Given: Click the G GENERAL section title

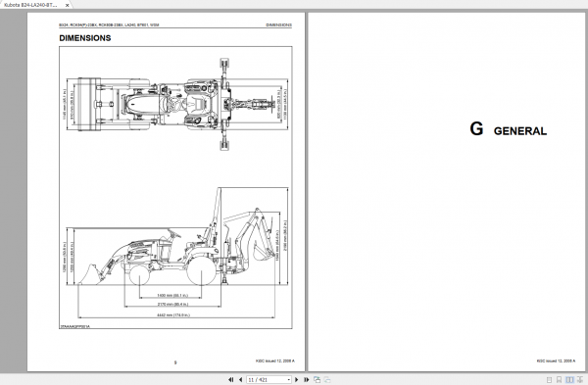Looking at the screenshot, I should (x=508, y=129).
